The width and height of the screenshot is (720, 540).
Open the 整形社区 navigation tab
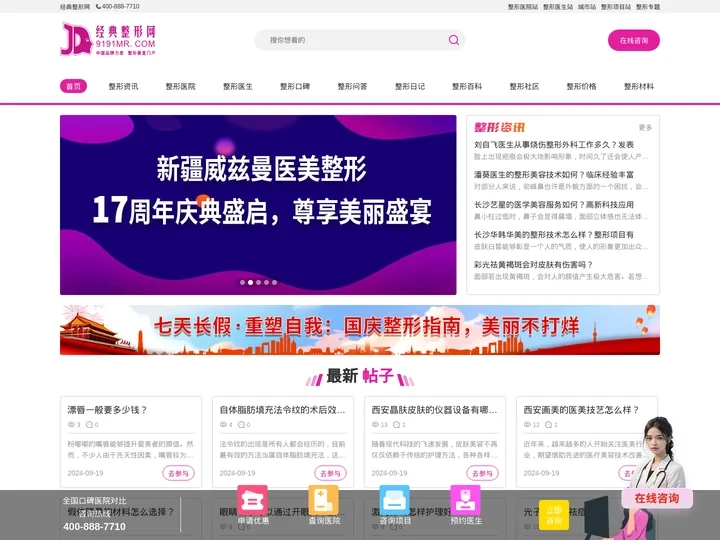point(524,86)
